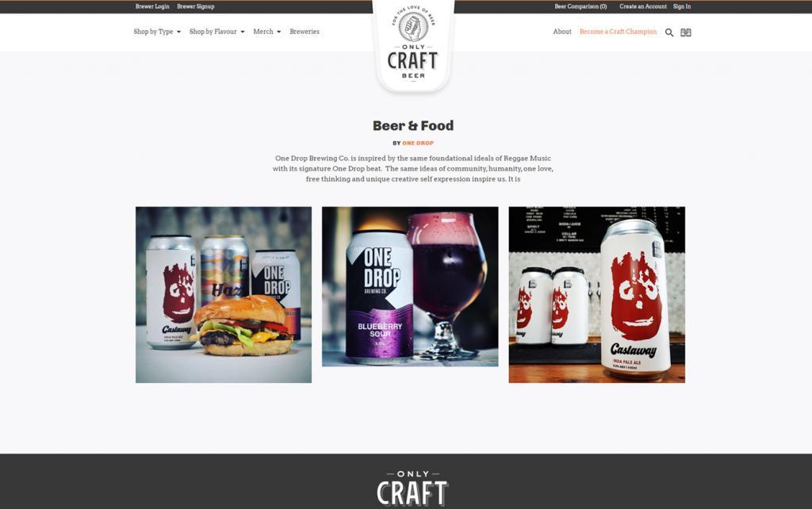Click Create an Account
Screen dimensions: 812x509
[643, 6]
